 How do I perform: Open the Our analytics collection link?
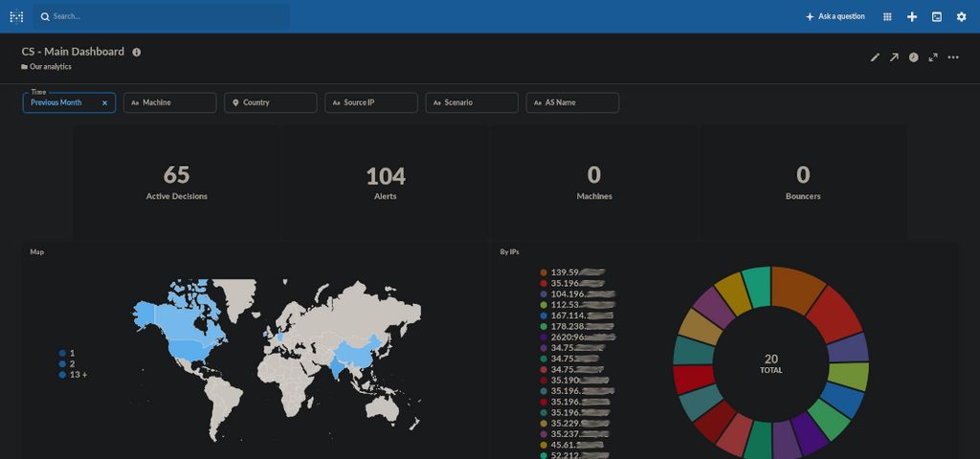point(46,67)
